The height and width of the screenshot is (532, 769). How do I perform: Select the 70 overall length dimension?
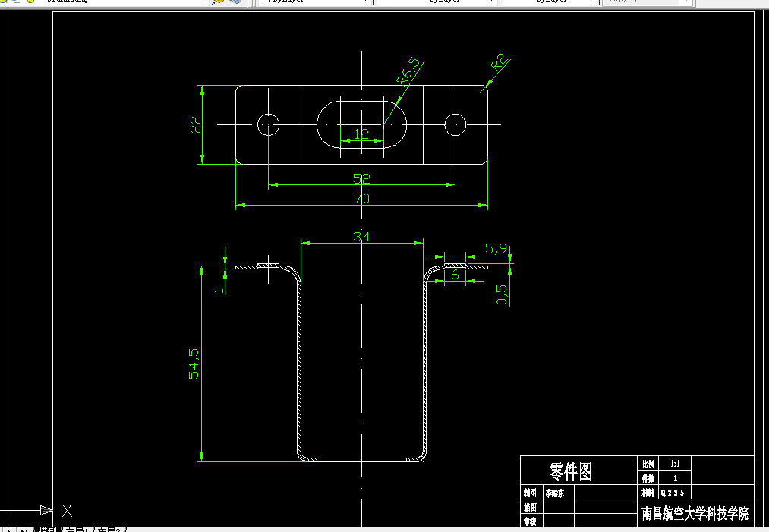pyautogui.click(x=361, y=199)
